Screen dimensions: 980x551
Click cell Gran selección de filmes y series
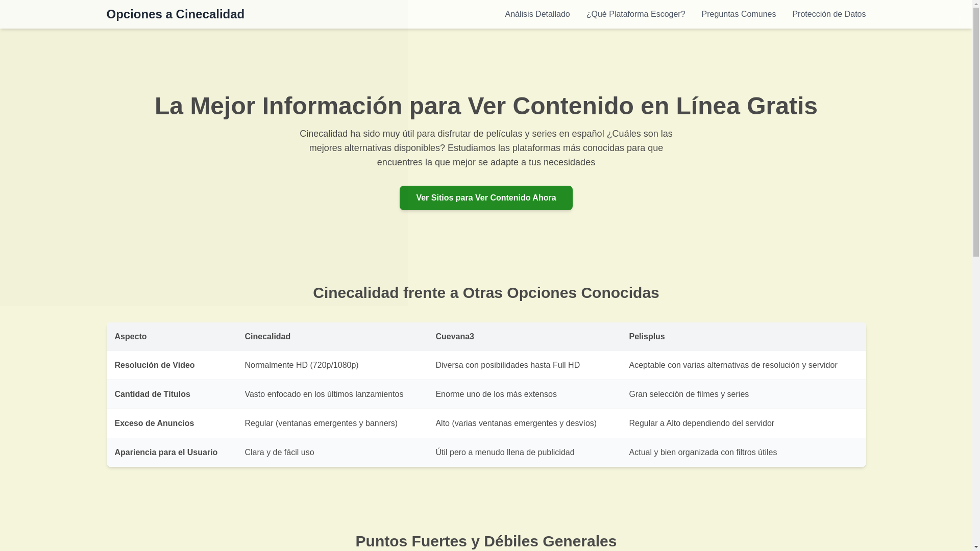(x=743, y=394)
